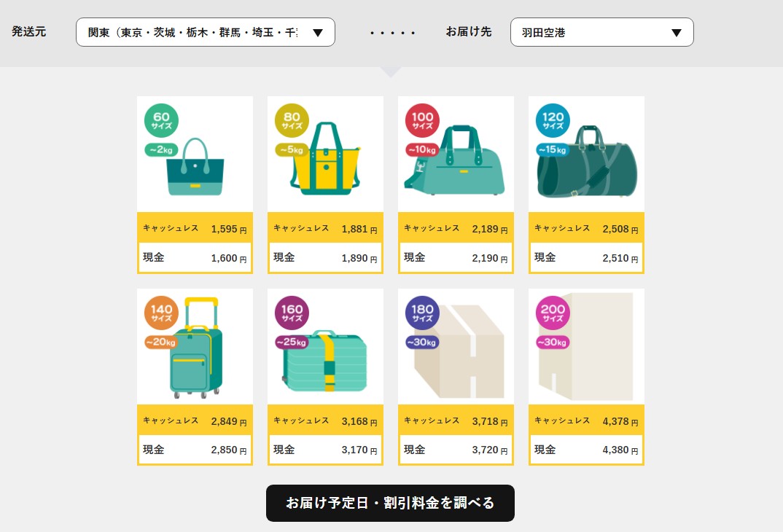783x532 pixels.
Task: Select the 120 size duffel bag image
Action: [x=588, y=164]
